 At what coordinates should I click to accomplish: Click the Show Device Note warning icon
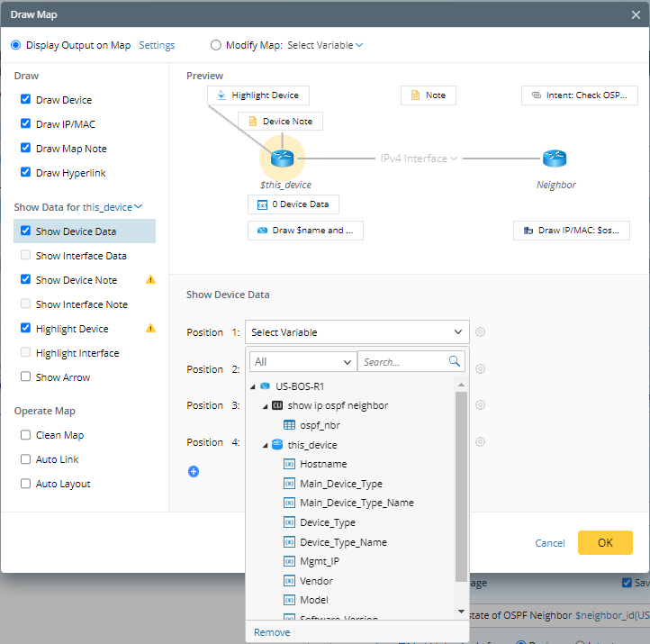tap(150, 280)
